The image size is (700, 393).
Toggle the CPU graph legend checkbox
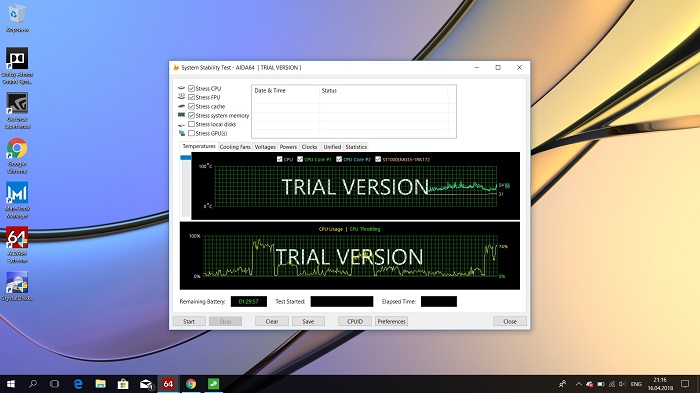point(280,159)
